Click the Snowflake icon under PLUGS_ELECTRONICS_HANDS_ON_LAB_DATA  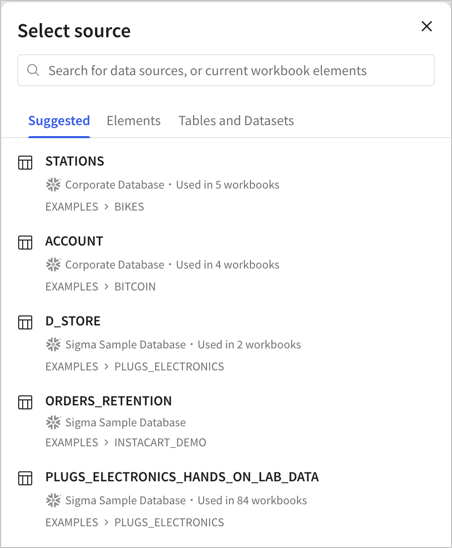[53, 500]
